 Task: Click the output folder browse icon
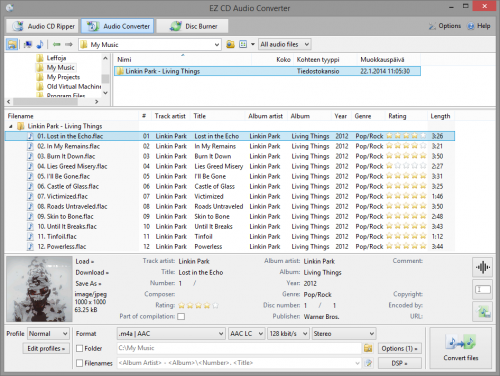click(x=368, y=348)
